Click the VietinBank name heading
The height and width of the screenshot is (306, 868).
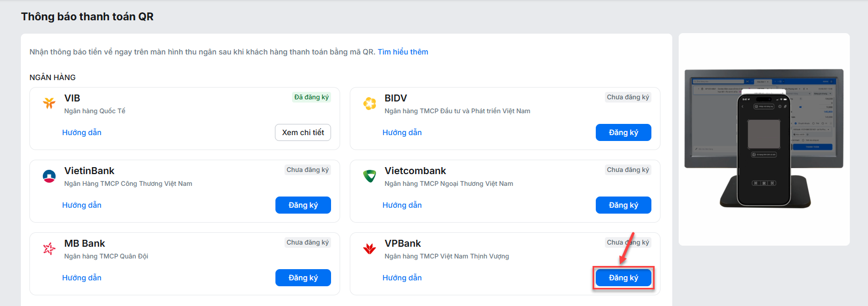tap(89, 171)
